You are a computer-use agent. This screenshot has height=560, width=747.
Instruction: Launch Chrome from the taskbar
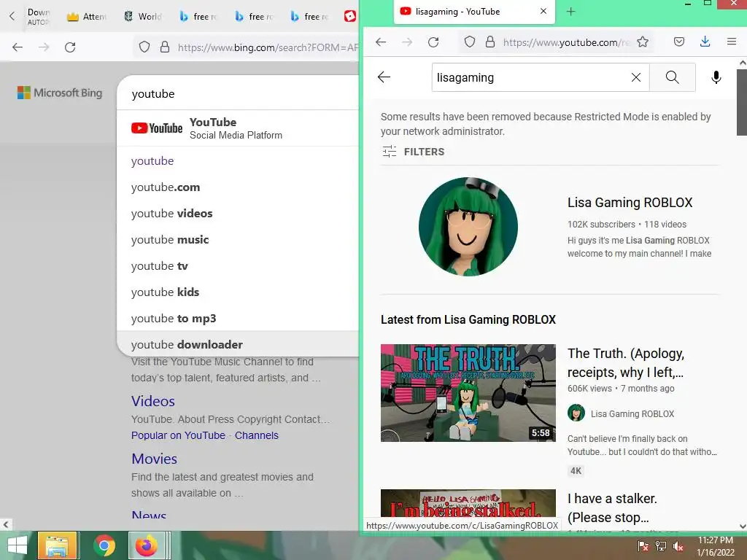[x=104, y=545]
